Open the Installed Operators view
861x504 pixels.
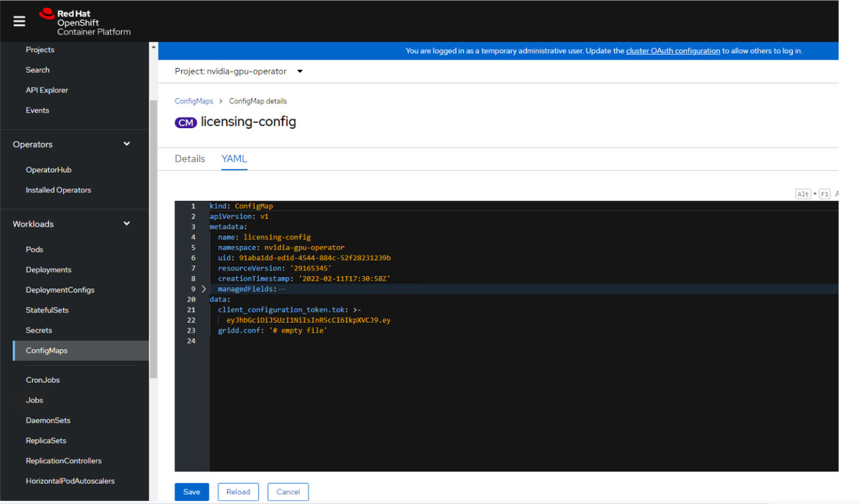coord(58,190)
